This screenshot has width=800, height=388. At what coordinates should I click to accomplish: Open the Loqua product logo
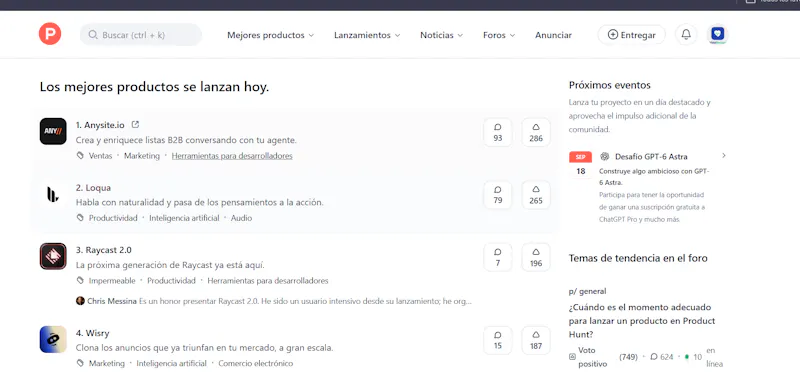click(53, 194)
